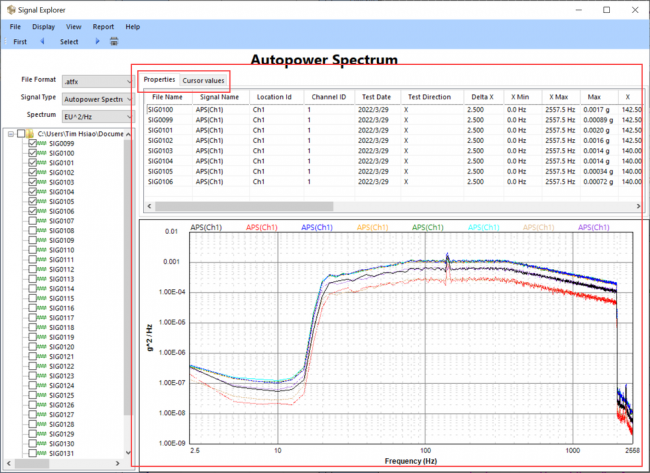
Task: Uncheck the SIG0100 signal checkbox
Action: [x=32, y=154]
